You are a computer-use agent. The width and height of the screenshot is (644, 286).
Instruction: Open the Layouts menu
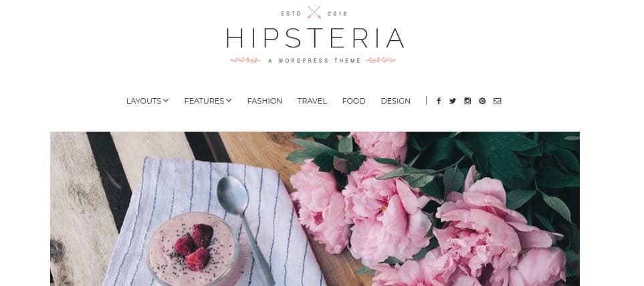point(144,101)
